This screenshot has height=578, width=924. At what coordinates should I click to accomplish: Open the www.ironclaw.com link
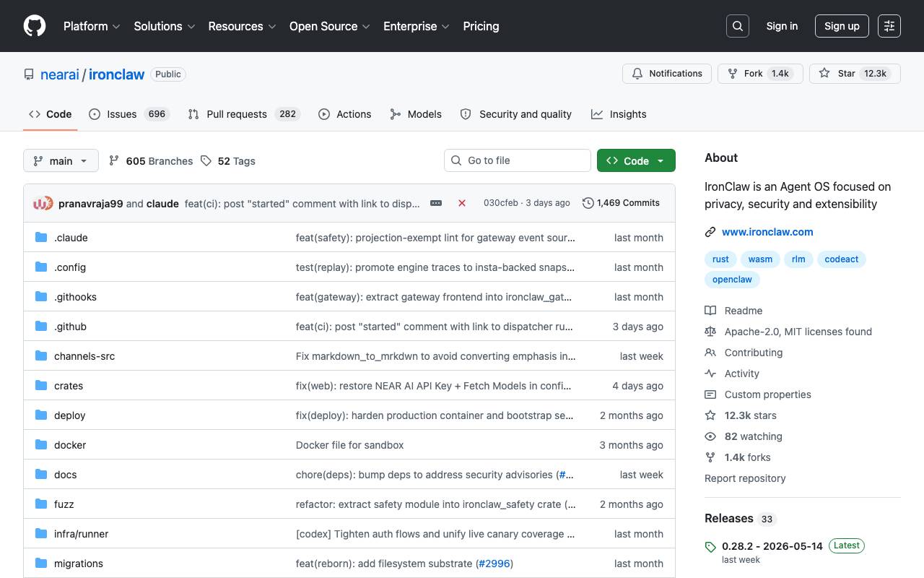767,232
